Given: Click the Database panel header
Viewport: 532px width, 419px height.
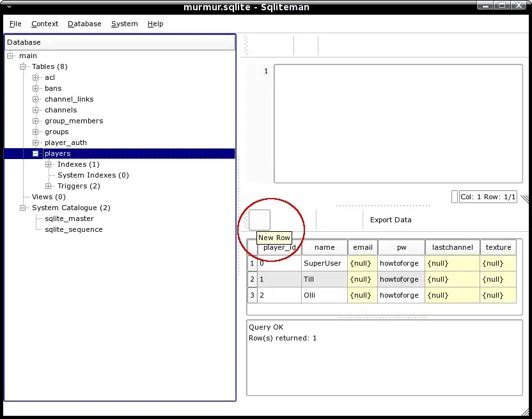Looking at the screenshot, I should pos(120,42).
